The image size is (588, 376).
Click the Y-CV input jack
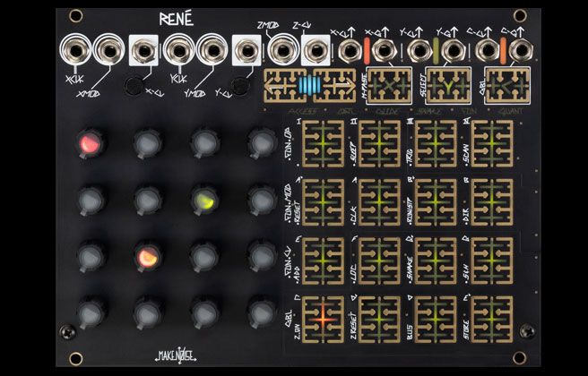[x=246, y=50]
